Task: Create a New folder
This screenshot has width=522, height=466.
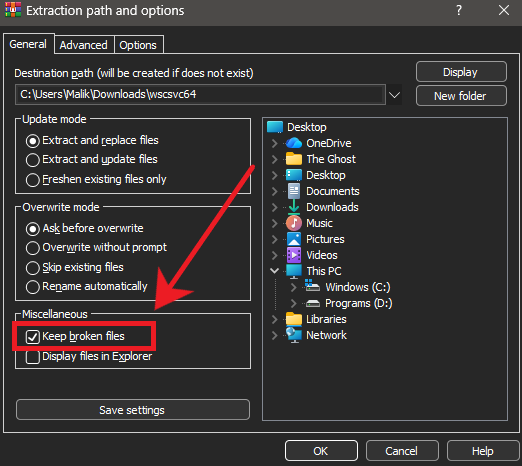Action: pos(461,96)
